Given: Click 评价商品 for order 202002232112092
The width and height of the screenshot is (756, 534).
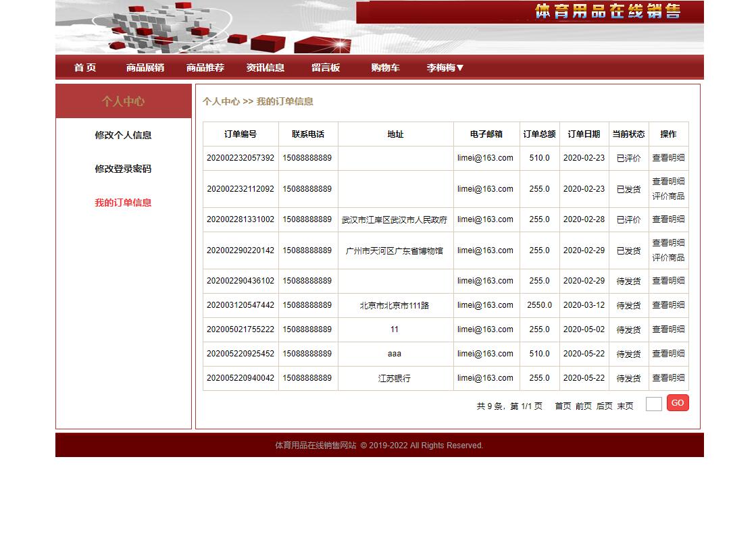Looking at the screenshot, I should tap(668, 196).
